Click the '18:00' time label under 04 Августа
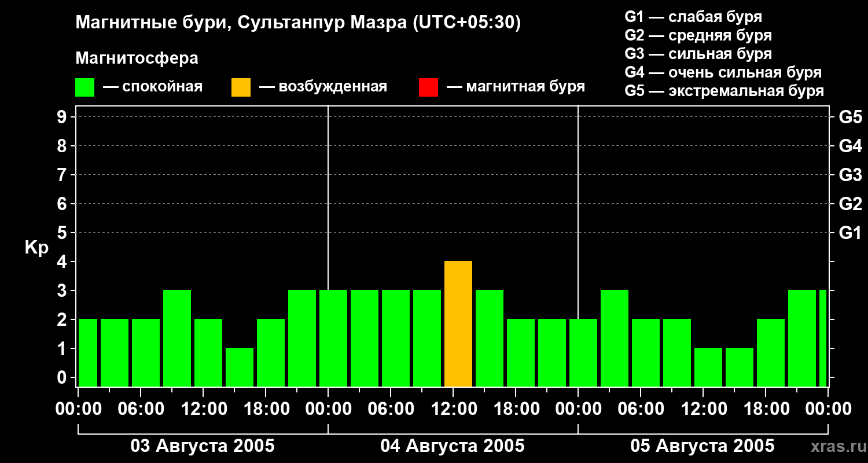The image size is (868, 463). (x=516, y=409)
